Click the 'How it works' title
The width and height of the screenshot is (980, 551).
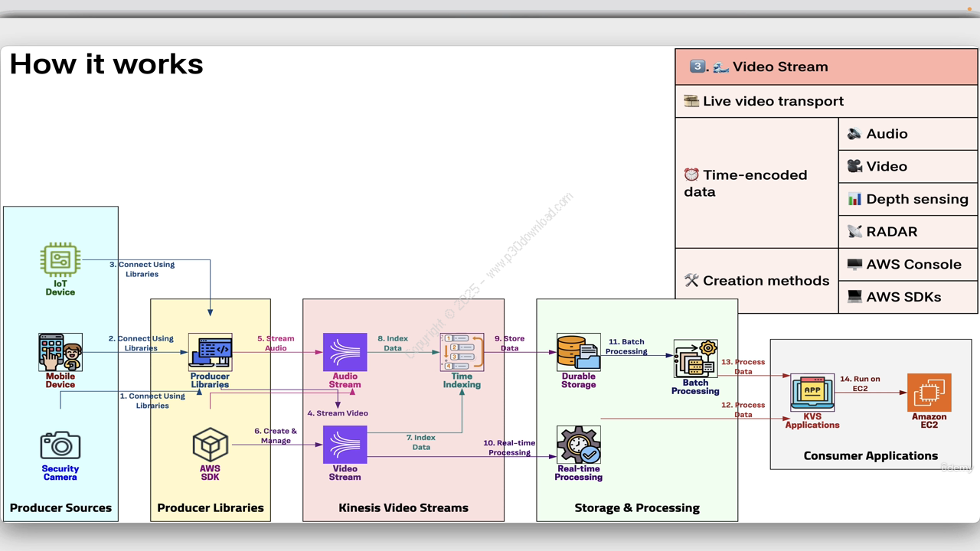pyautogui.click(x=106, y=64)
